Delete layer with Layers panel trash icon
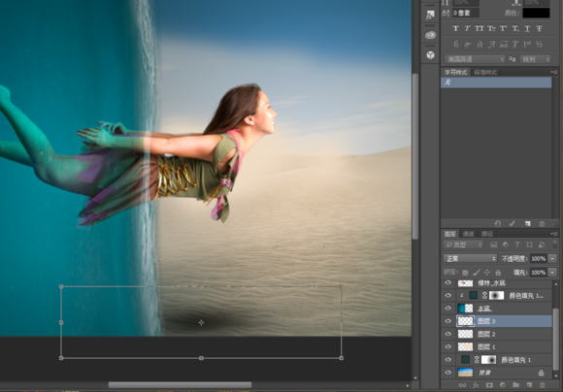The height and width of the screenshot is (392, 563). [543, 385]
